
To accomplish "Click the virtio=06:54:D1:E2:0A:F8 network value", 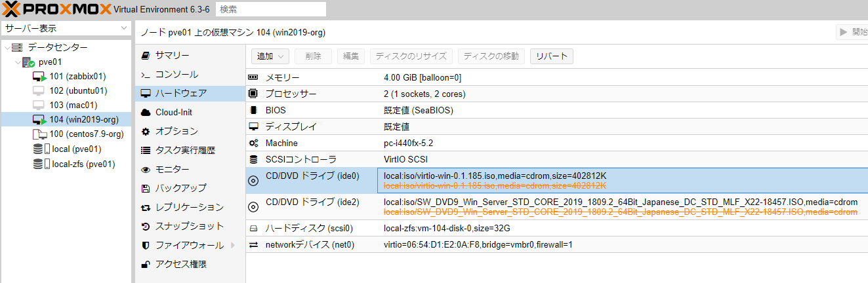I will pyautogui.click(x=478, y=245).
